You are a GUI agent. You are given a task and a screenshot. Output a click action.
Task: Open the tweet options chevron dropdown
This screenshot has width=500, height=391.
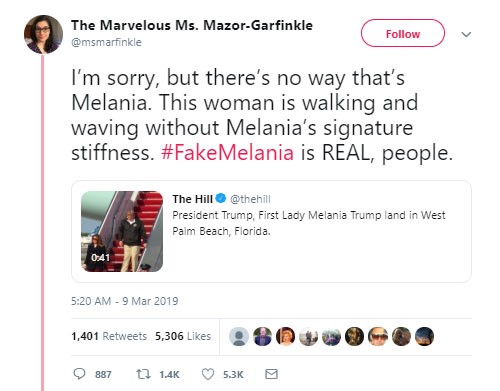click(466, 34)
